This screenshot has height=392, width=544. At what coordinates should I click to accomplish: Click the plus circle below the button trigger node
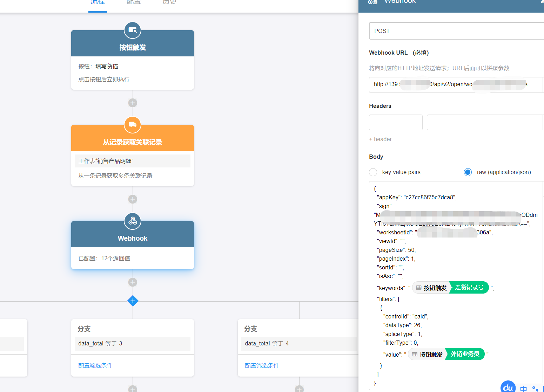click(x=133, y=103)
